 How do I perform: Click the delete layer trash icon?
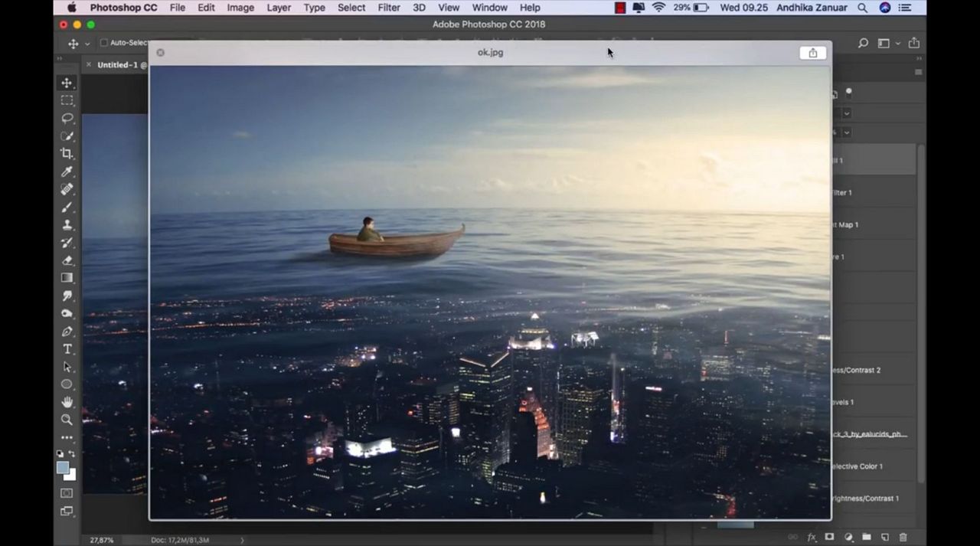[903, 538]
